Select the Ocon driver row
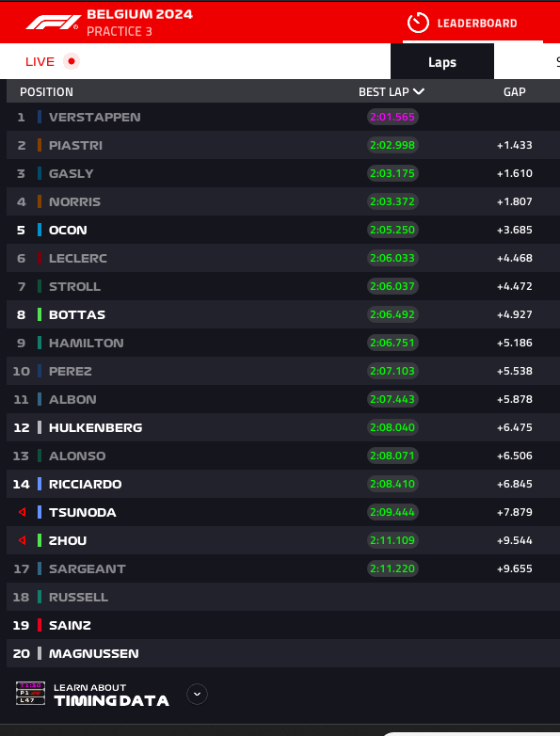Screen dimensions: 560x736 click(283, 230)
